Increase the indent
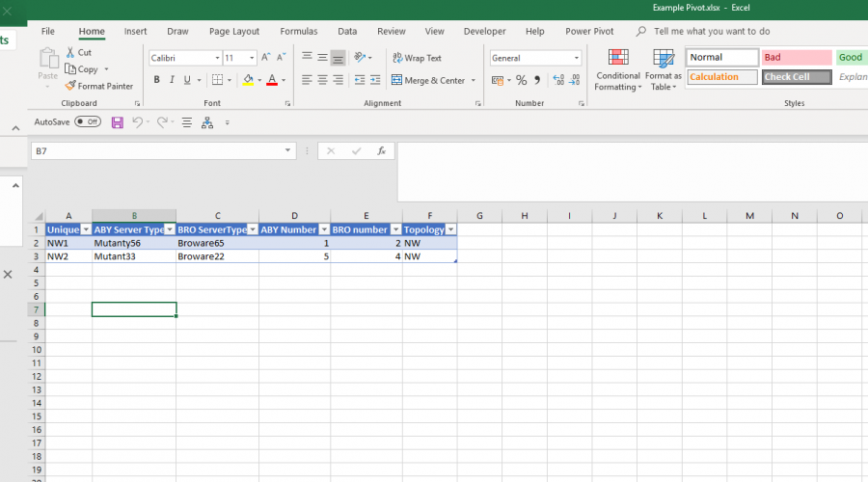Viewport: 868px width, 482px height. tap(375, 80)
